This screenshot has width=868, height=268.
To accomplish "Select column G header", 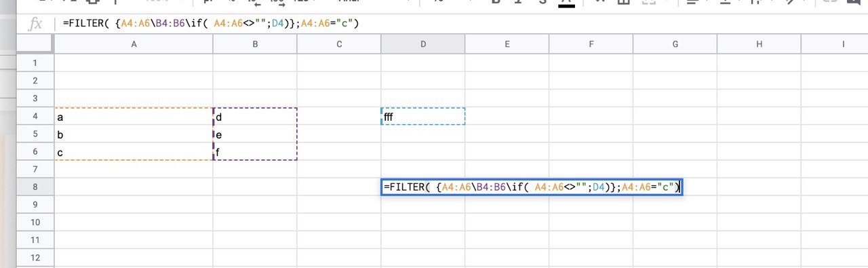I will pos(675,44).
